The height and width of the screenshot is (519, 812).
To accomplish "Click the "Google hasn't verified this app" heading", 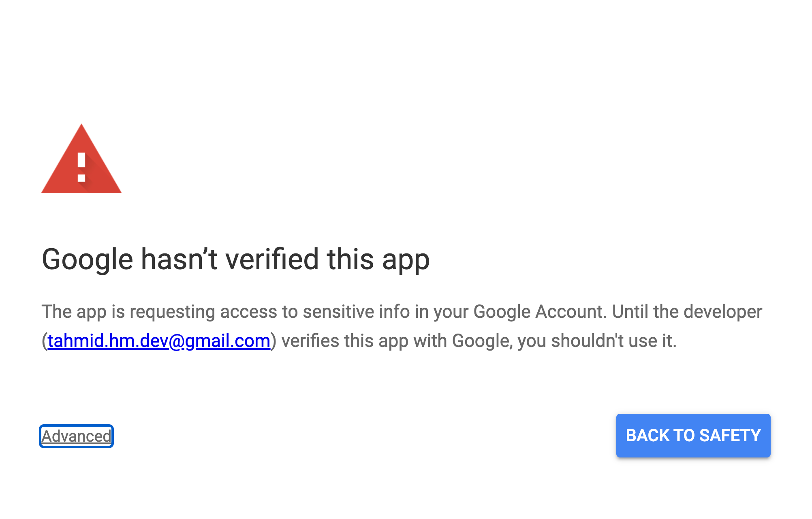I will (235, 259).
